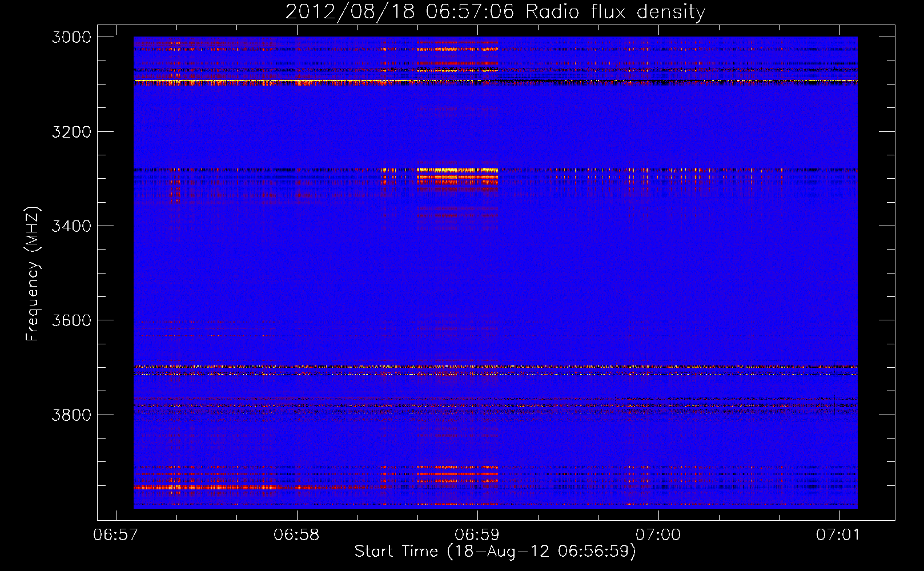Screen dimensions: 924x571
Task: Click the 'Start Time (18-Aug-12 06:56:59)' caption
Action: tap(495, 552)
